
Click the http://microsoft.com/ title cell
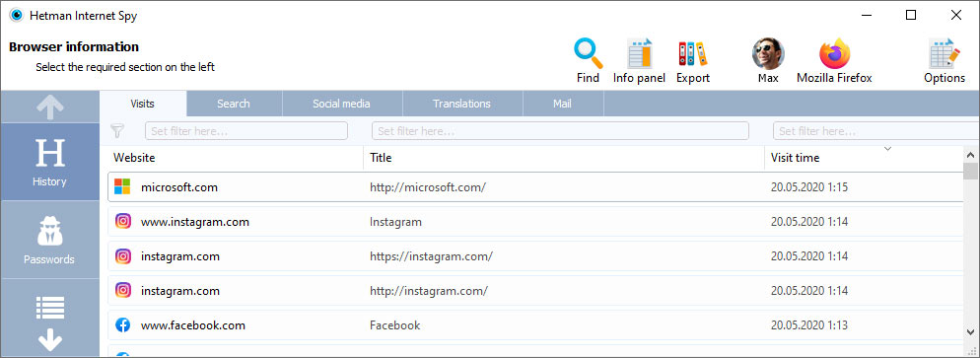pos(428,186)
